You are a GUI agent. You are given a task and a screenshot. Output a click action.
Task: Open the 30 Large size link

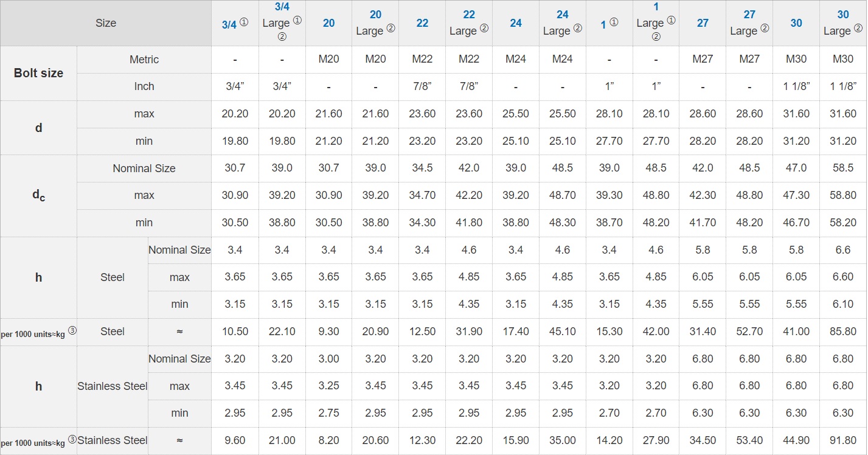point(843,15)
